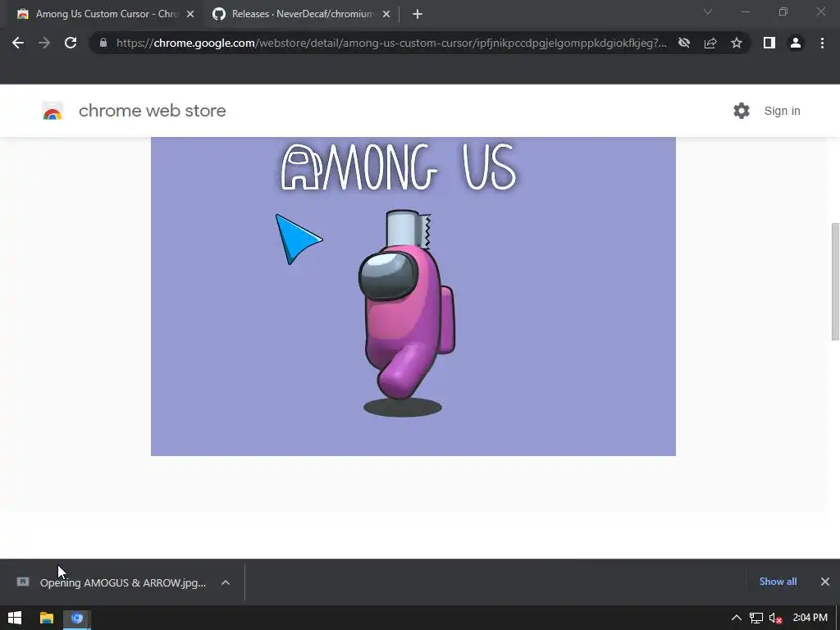Open the 2:04 PM clock

(x=810, y=618)
